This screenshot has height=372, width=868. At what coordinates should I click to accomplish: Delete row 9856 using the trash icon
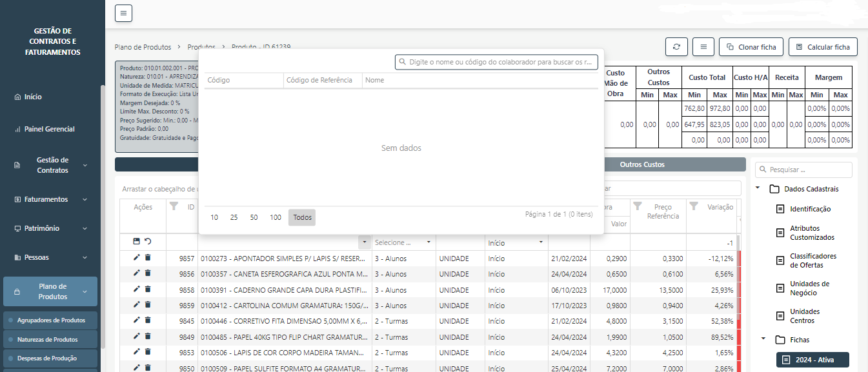pos(148,273)
